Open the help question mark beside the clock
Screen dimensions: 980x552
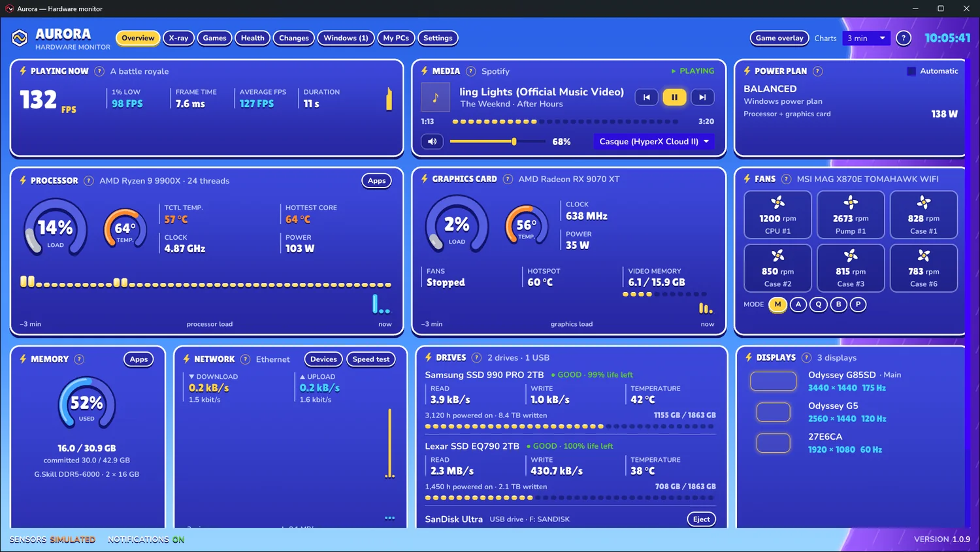[904, 38]
